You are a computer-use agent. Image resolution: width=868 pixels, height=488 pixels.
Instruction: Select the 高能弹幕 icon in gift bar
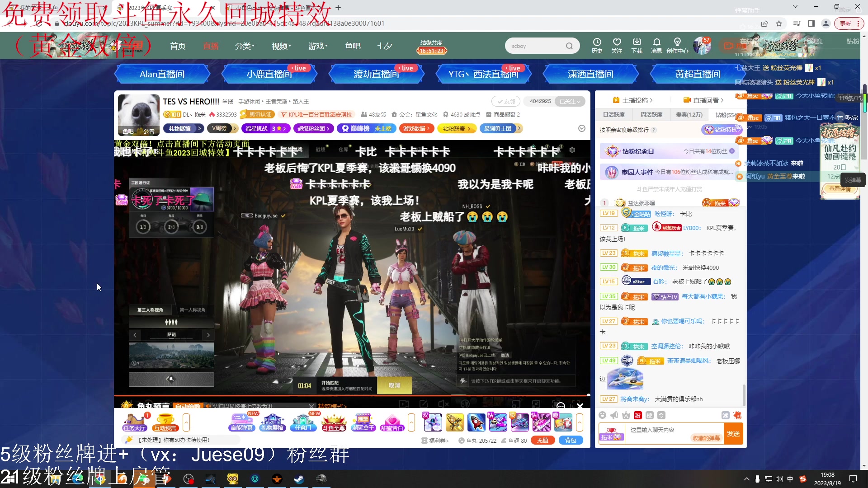click(241, 422)
